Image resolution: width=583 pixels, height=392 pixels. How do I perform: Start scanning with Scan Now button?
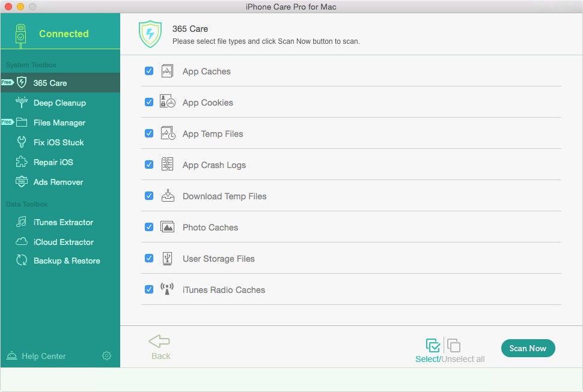pos(528,348)
